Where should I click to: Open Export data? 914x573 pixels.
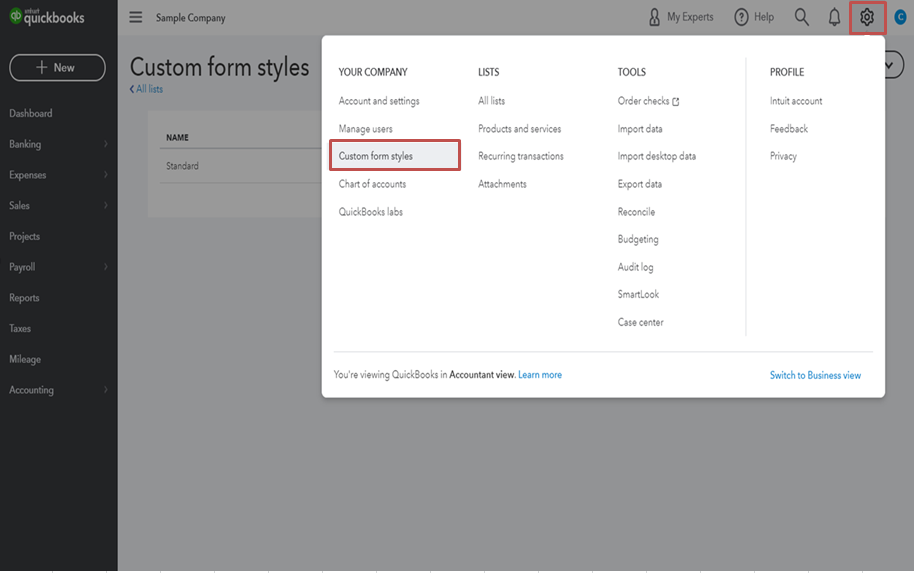coord(639,184)
